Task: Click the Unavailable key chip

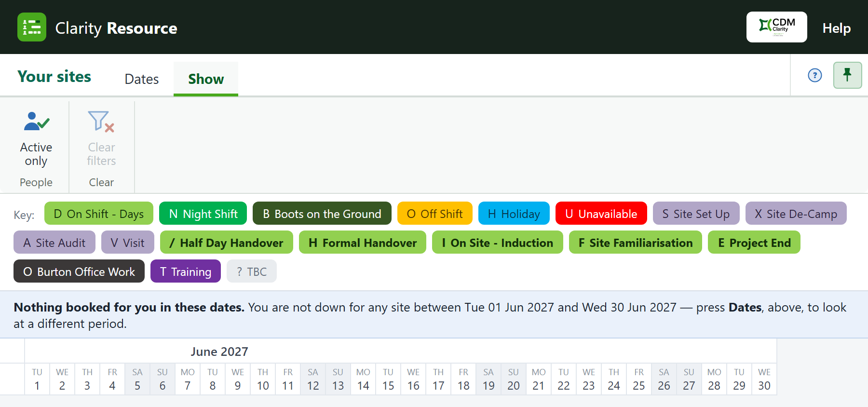Action: coord(601,214)
